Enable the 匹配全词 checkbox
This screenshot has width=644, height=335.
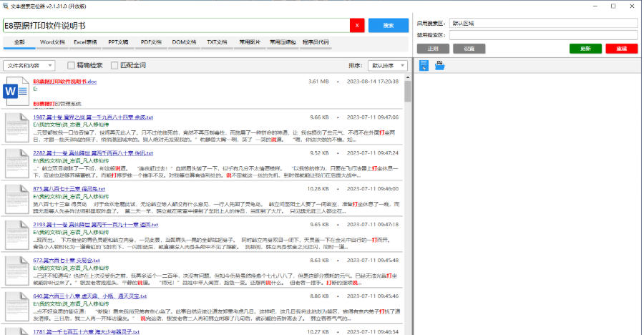[114, 65]
